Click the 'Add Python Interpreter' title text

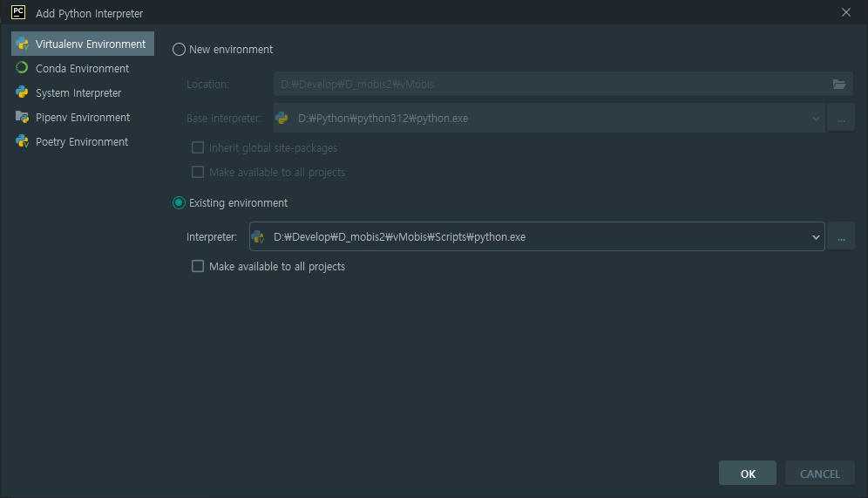[89, 13]
